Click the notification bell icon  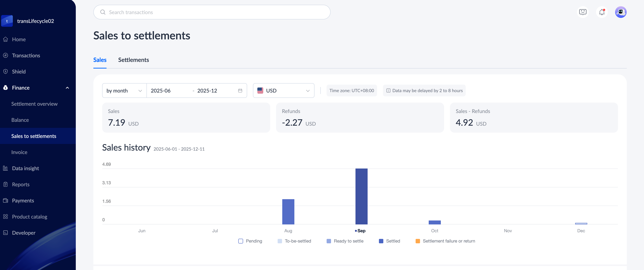pos(602,12)
